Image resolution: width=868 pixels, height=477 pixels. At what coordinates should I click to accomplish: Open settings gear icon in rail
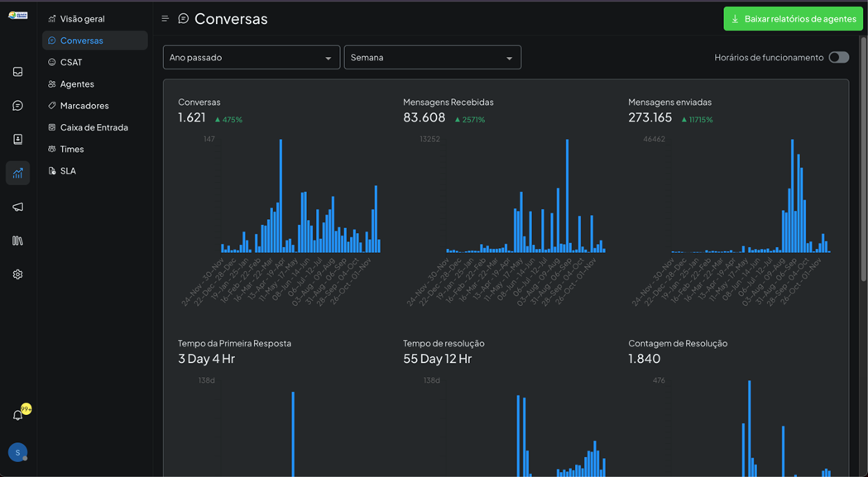pos(17,274)
